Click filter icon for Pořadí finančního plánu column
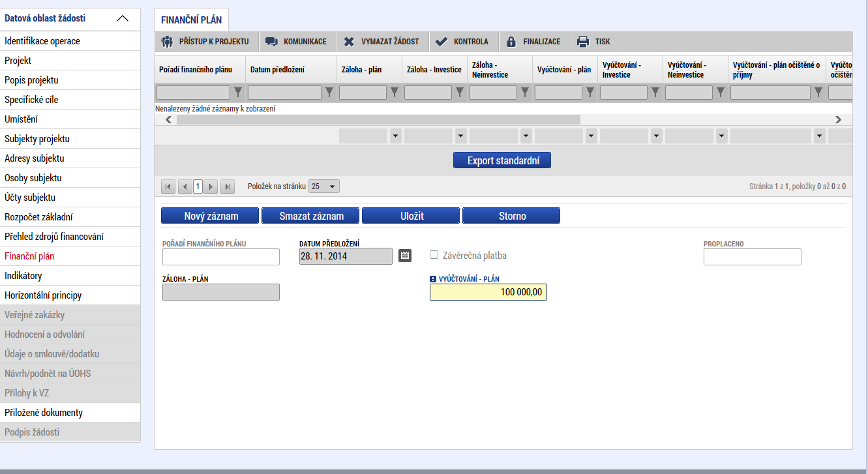The width and height of the screenshot is (868, 474). pyautogui.click(x=238, y=93)
